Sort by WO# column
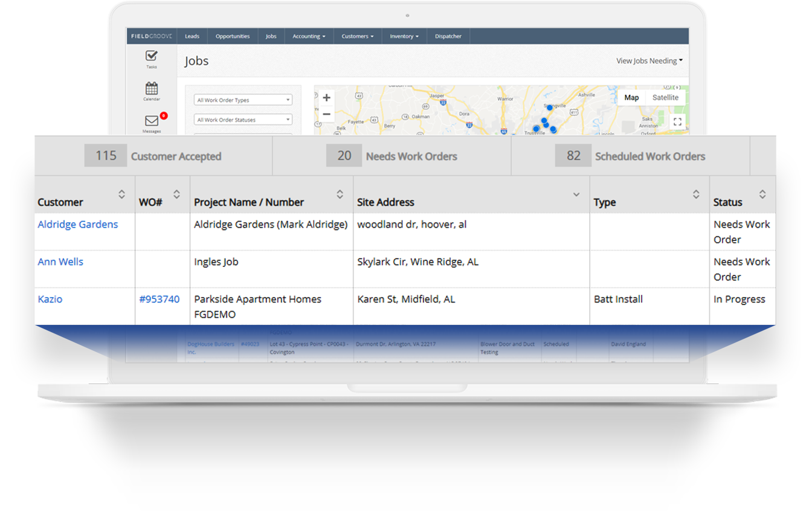This screenshot has height=511, width=812. pyautogui.click(x=176, y=194)
